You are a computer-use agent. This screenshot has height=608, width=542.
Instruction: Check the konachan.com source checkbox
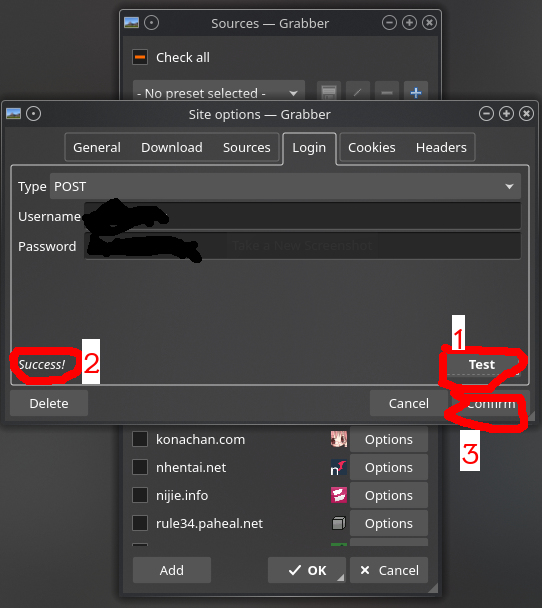pos(140,439)
